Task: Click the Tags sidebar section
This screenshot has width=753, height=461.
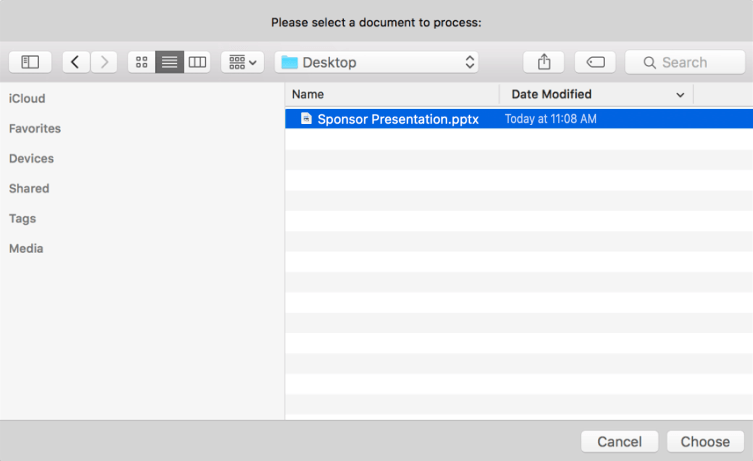Action: pos(22,218)
